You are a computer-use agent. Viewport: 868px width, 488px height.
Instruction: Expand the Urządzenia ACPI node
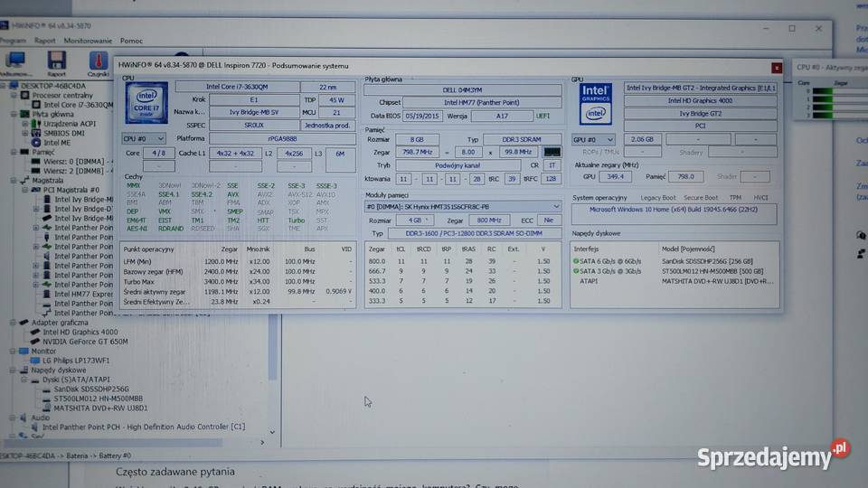coord(25,124)
